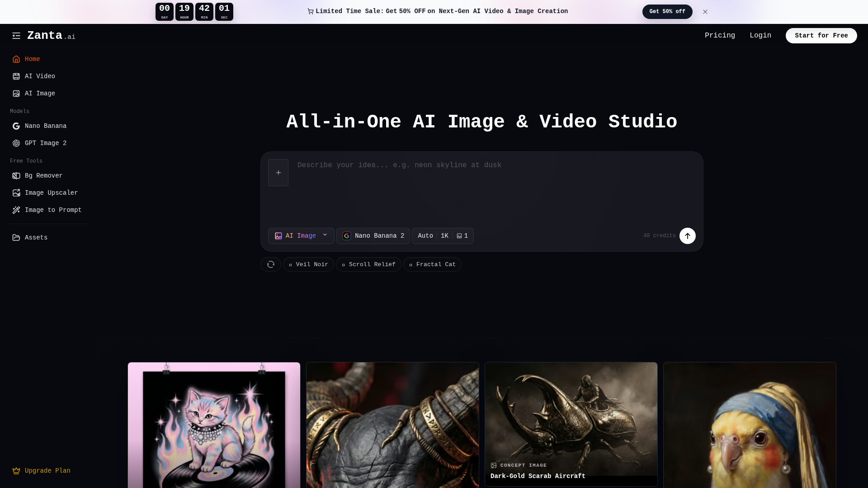Click Start for Free button
This screenshot has width=868, height=488.
point(821,36)
